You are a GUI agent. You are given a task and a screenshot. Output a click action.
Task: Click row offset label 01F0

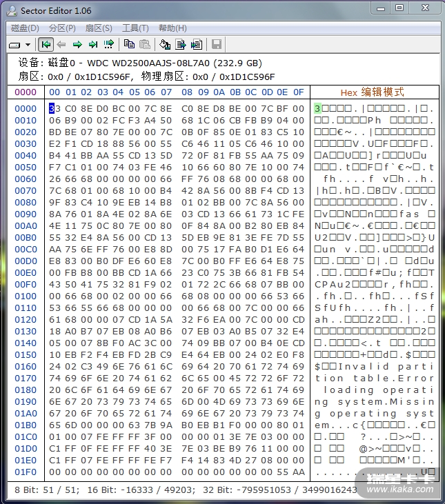point(26,472)
